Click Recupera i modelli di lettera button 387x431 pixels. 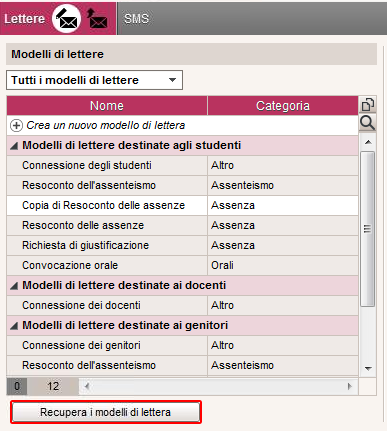106,412
